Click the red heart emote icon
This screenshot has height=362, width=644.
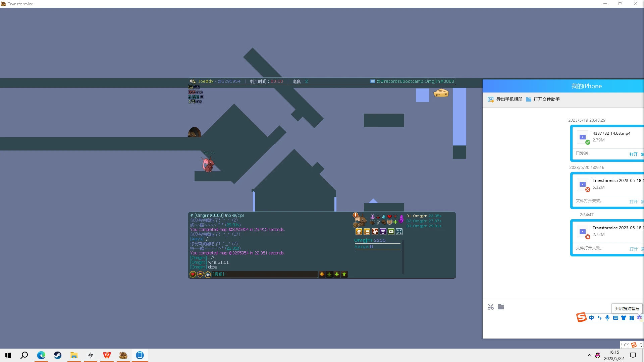tap(389, 217)
